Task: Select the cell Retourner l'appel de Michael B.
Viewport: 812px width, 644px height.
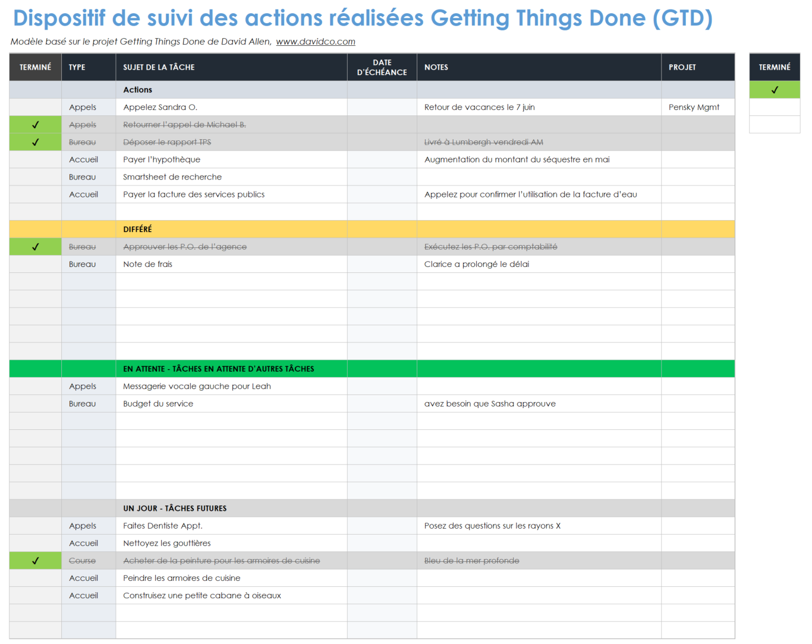Action: [231, 125]
